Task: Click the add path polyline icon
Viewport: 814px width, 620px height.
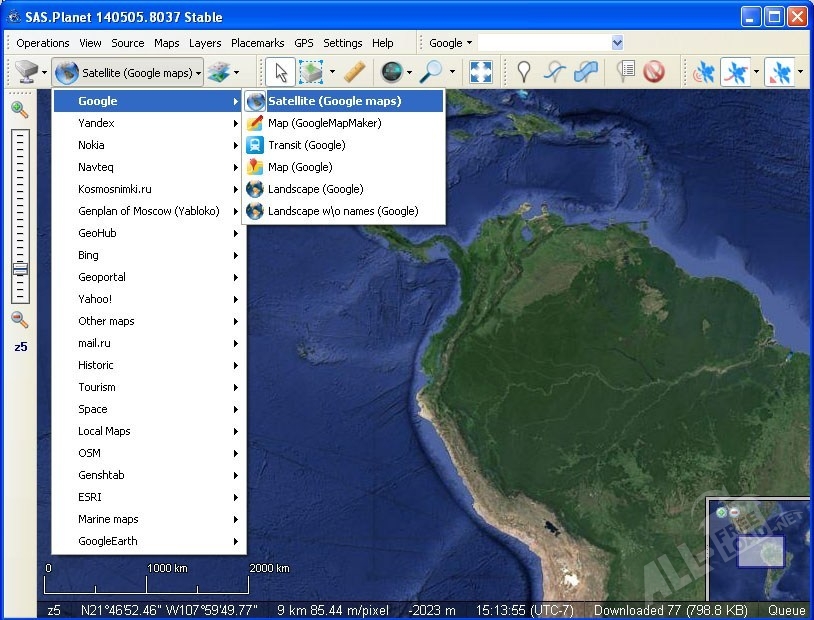Action: 554,72
